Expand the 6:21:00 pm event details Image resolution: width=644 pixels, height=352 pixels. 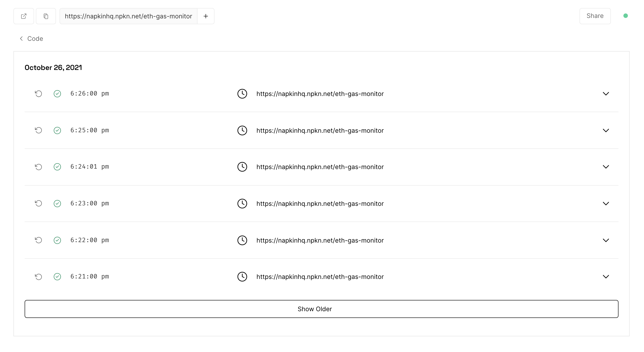coord(605,277)
